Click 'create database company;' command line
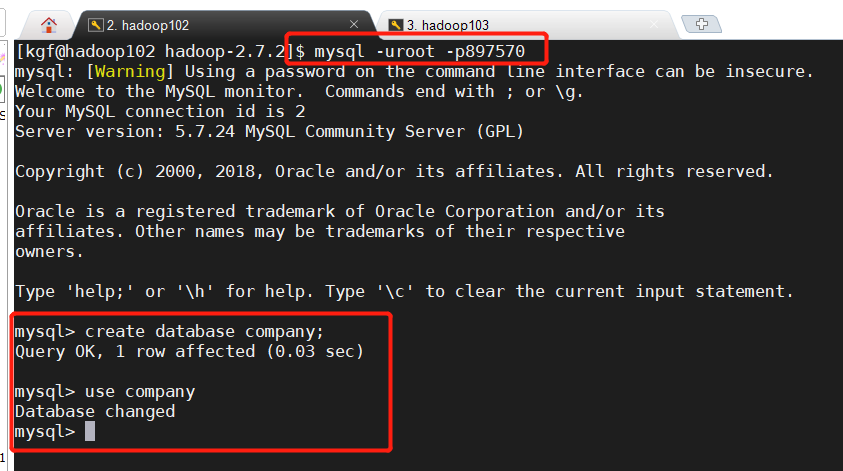Viewport: 843px width, 471px height. click(x=169, y=332)
